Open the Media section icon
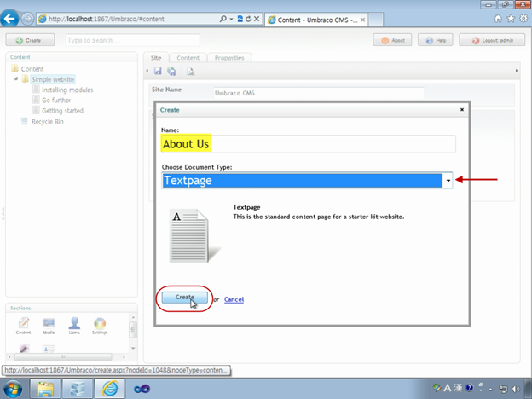 point(49,326)
